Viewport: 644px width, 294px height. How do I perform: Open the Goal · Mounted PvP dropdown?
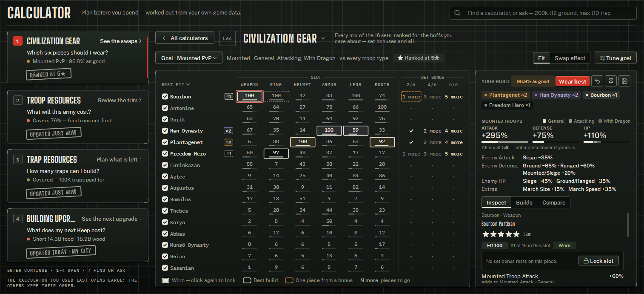[189, 58]
